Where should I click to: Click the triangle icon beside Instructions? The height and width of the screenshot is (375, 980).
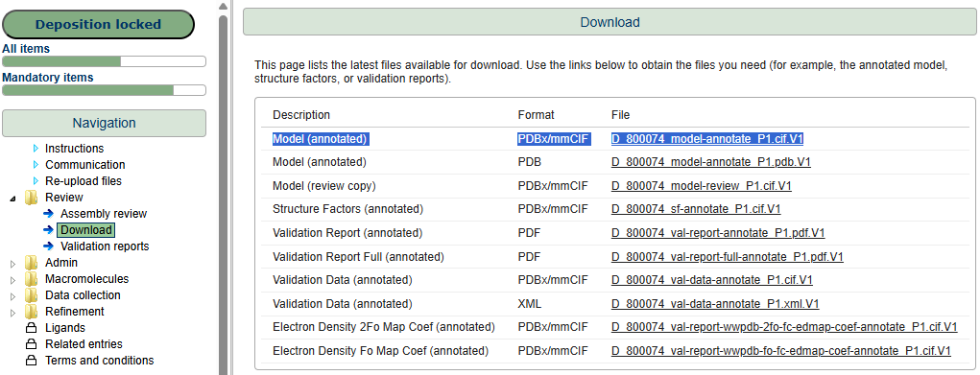36,149
